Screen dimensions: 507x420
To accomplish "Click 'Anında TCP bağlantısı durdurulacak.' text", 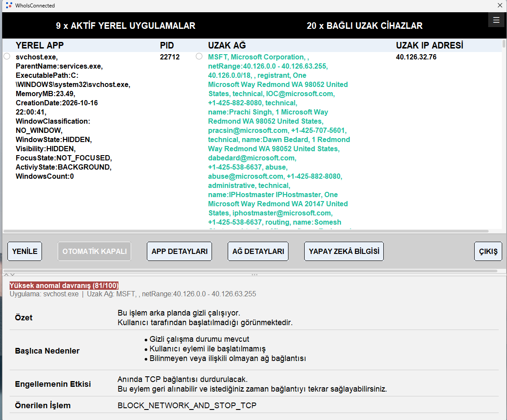I will [182, 379].
